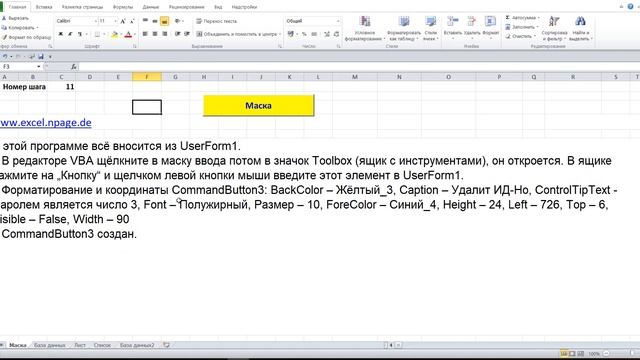This screenshot has height=360, width=640.
Task: Switch to the Рецензирование ribbon tab
Action: 186,7
